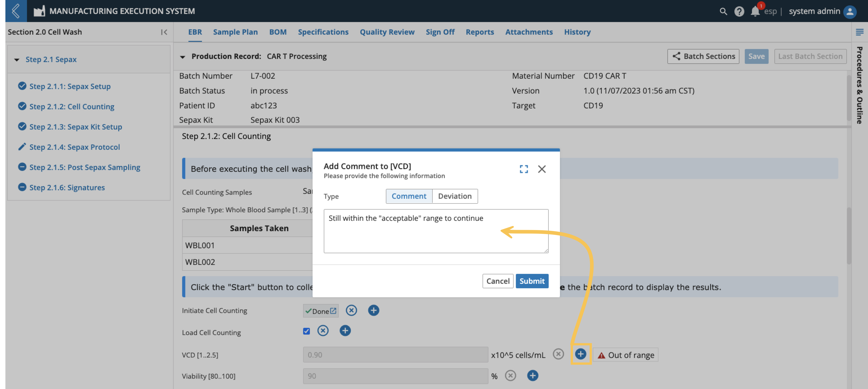Open Step 2.1.5: Post Sepax Sampling

point(85,167)
